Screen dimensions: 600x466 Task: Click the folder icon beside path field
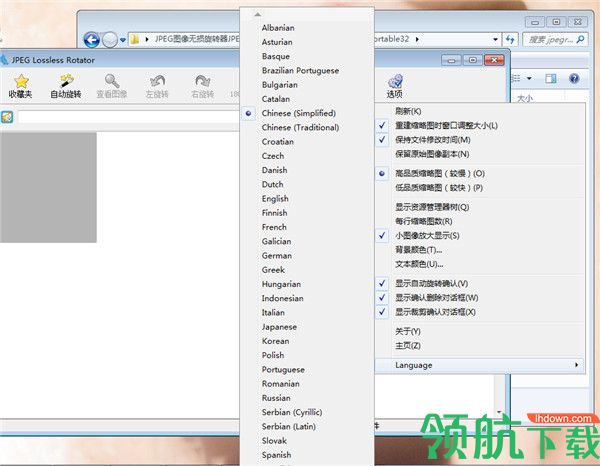7,117
